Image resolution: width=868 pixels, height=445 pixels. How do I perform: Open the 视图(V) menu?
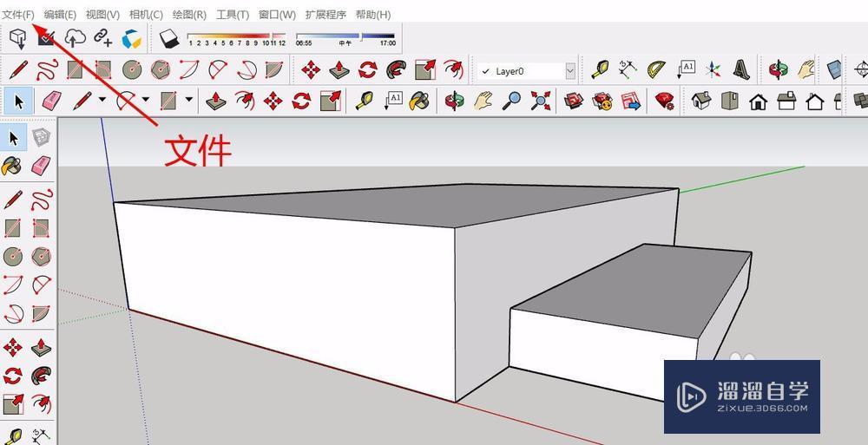coord(102,15)
